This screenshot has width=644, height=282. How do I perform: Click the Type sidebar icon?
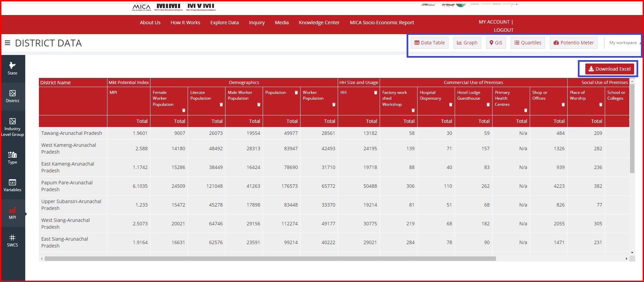[13, 158]
